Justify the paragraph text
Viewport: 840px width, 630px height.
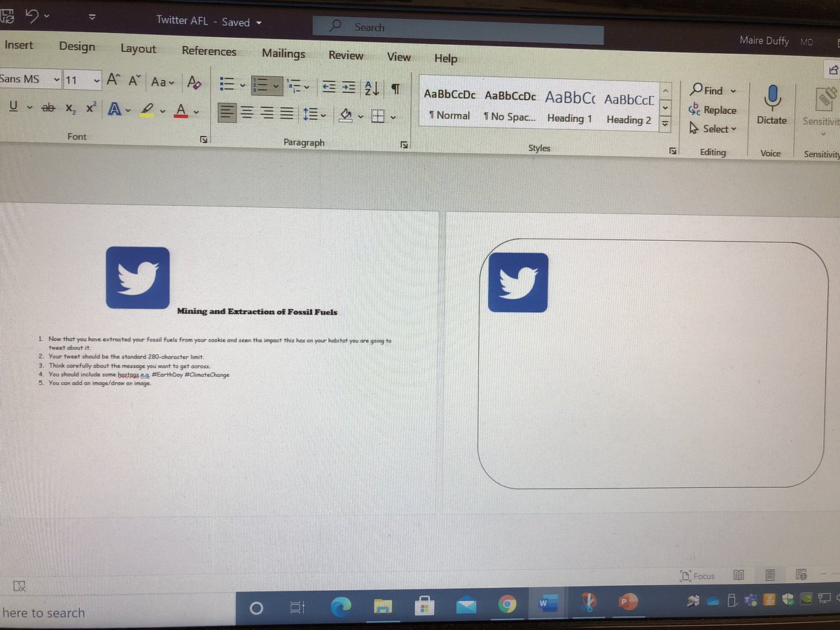tap(286, 113)
